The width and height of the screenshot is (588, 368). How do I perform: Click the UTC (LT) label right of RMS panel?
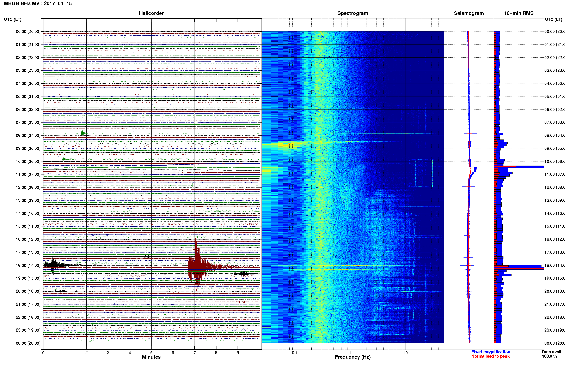[553, 19]
